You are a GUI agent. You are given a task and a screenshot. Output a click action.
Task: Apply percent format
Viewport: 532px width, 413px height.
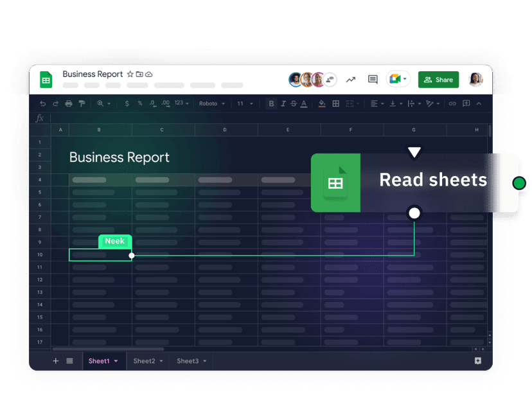[141, 103]
